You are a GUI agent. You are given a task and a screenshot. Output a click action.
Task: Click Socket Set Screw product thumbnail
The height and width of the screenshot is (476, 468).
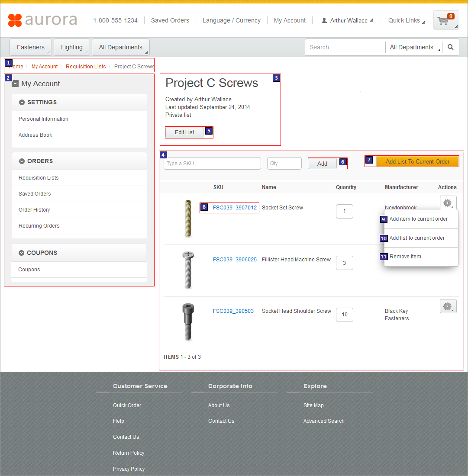pyautogui.click(x=188, y=218)
